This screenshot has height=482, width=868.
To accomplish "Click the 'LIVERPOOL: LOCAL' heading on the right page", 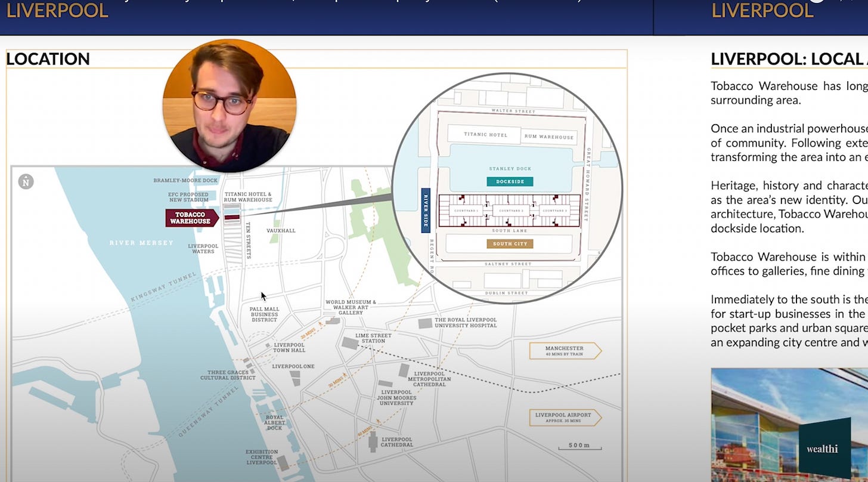I will coord(789,58).
